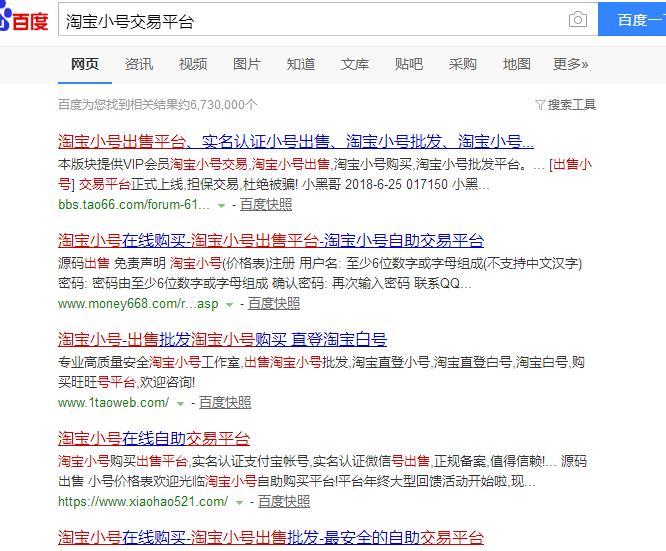Expand dropdown arrow beside bbs.tao66.com URL
The width and height of the screenshot is (666, 551).
pos(221,206)
